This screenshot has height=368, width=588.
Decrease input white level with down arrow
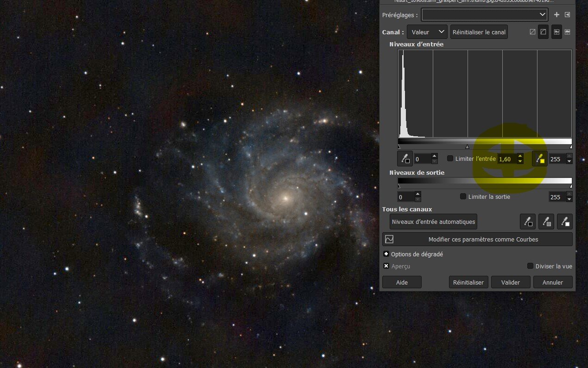pos(569,162)
